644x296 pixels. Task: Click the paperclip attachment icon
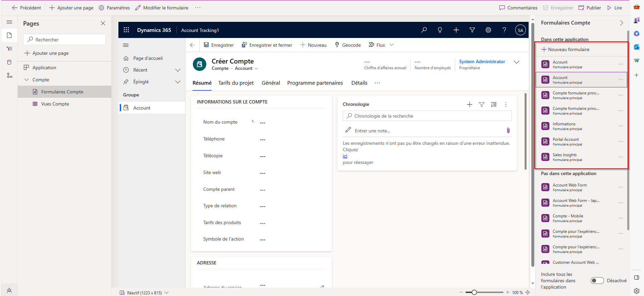pos(508,130)
